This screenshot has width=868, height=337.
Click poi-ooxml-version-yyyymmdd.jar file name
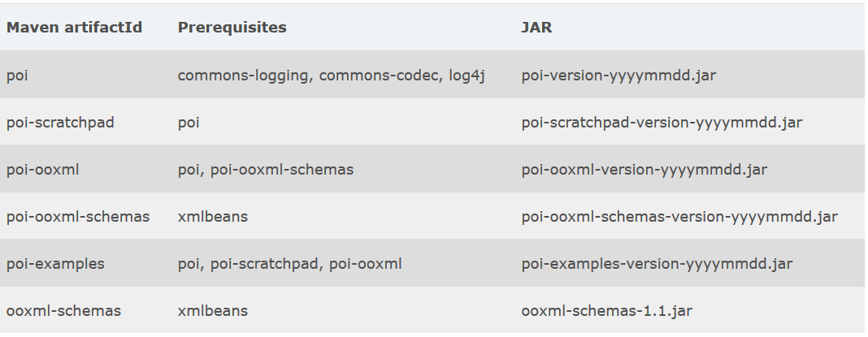point(644,170)
